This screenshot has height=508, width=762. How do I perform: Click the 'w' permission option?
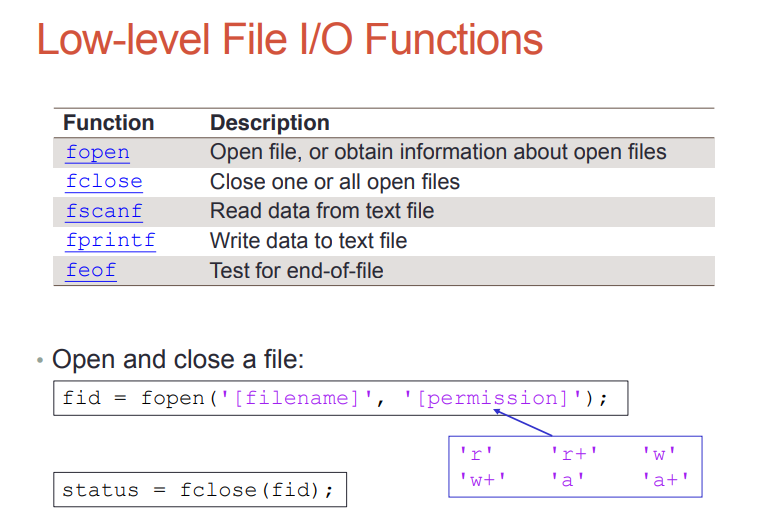click(659, 454)
